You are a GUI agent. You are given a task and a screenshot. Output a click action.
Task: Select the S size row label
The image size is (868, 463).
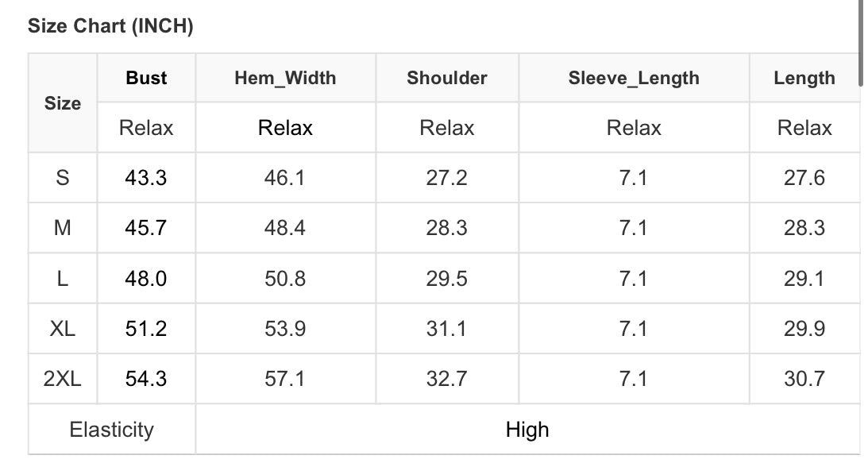point(63,178)
